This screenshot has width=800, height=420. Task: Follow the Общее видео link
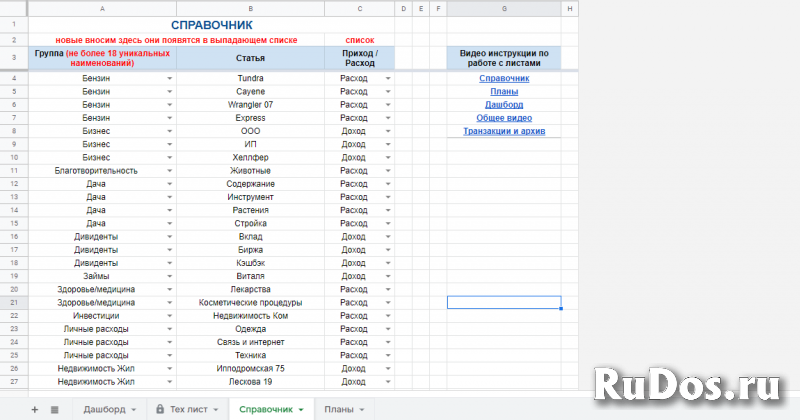tap(504, 117)
